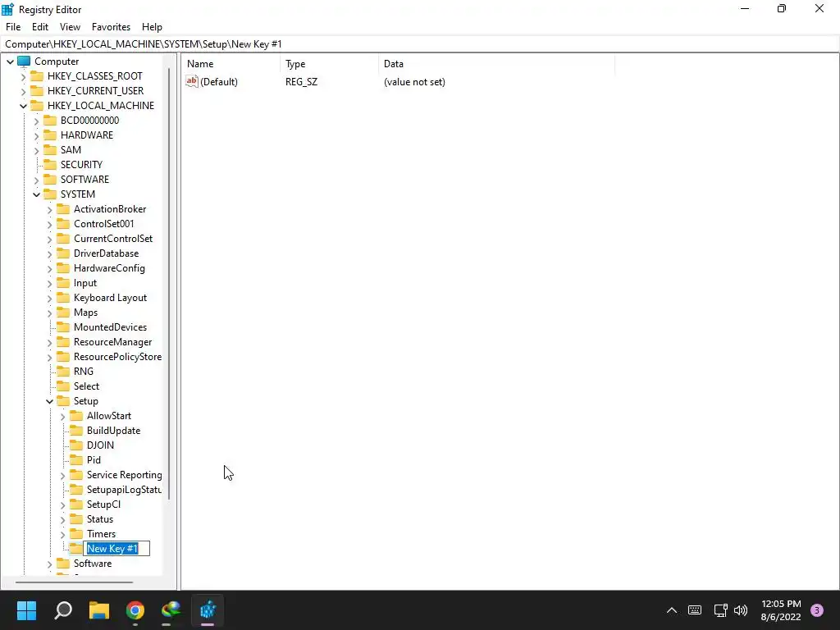
Task: Click the DJOIN folder icon
Action: pos(76,445)
